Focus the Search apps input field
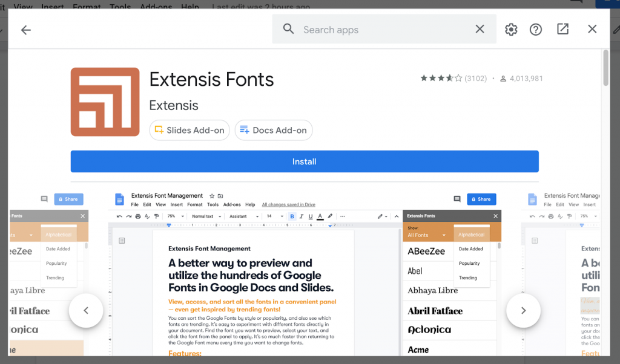 point(383,30)
